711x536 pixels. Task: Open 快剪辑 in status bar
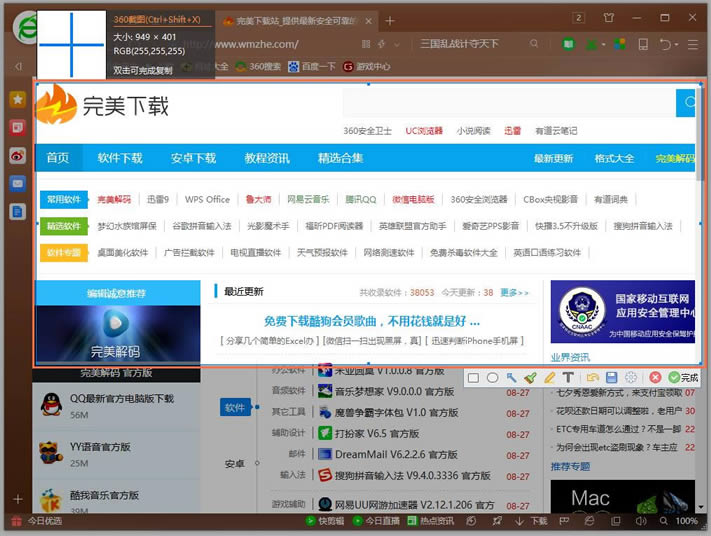(x=326, y=521)
